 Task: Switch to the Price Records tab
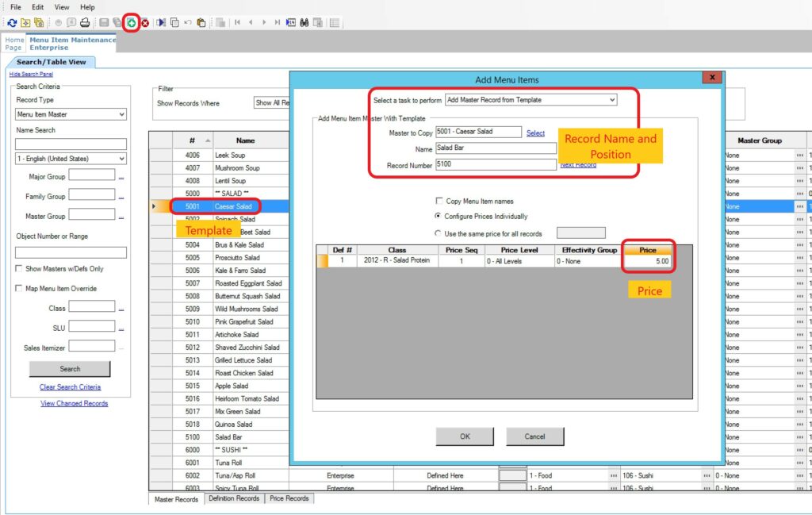point(289,498)
